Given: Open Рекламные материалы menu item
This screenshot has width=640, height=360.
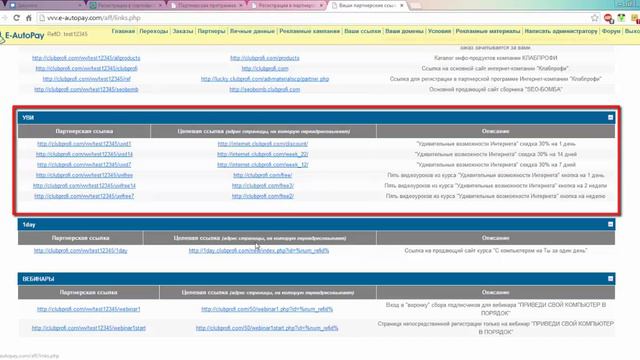Looking at the screenshot, I should click(488, 31).
